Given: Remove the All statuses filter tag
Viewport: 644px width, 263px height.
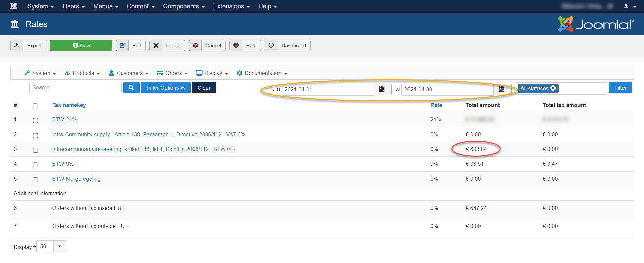Looking at the screenshot, I should 553,88.
